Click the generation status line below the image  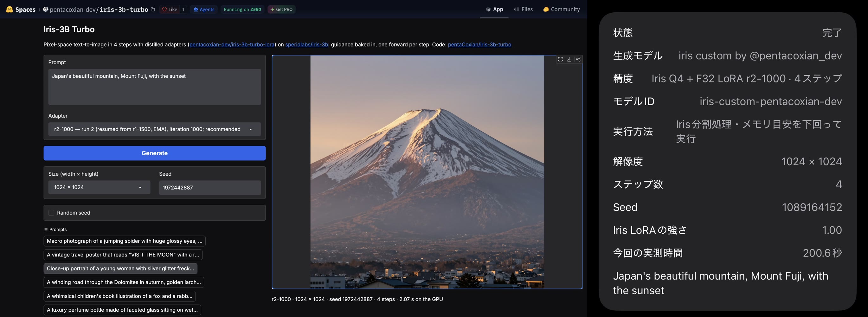click(357, 300)
